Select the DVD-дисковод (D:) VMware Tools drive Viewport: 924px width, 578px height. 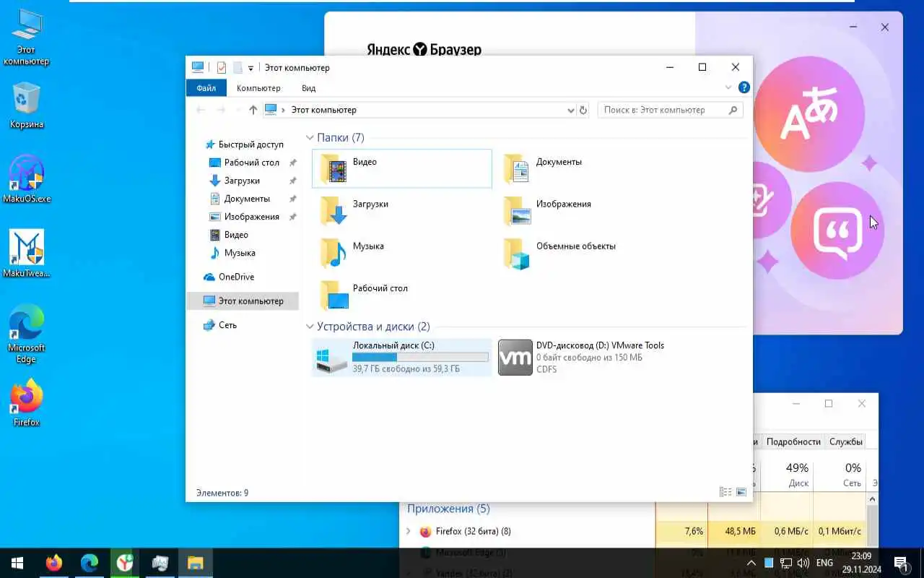[585, 358]
